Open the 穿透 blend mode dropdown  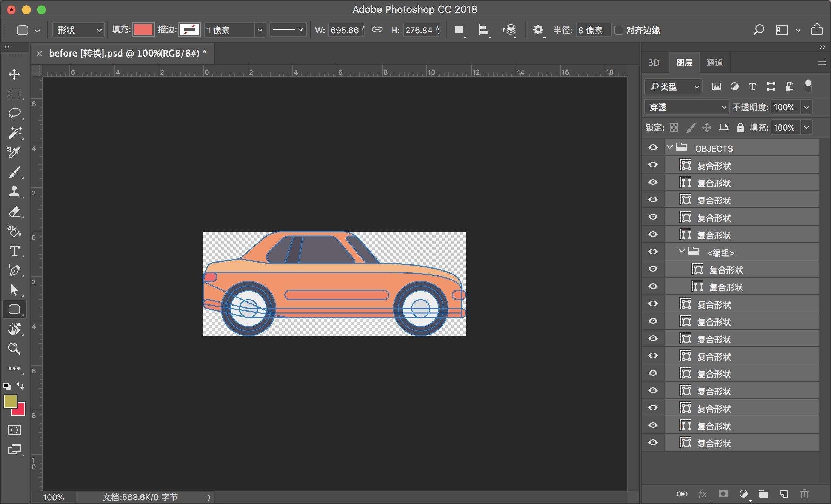[x=686, y=107]
